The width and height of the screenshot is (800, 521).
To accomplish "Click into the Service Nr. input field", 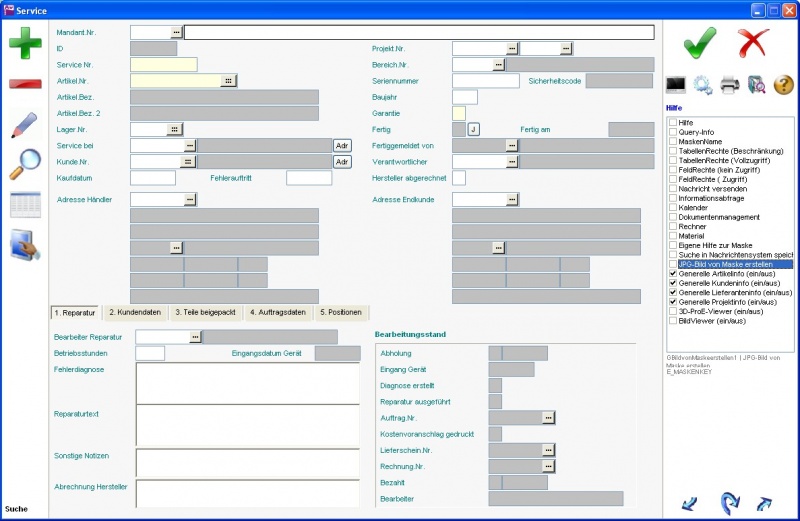I will (163, 65).
